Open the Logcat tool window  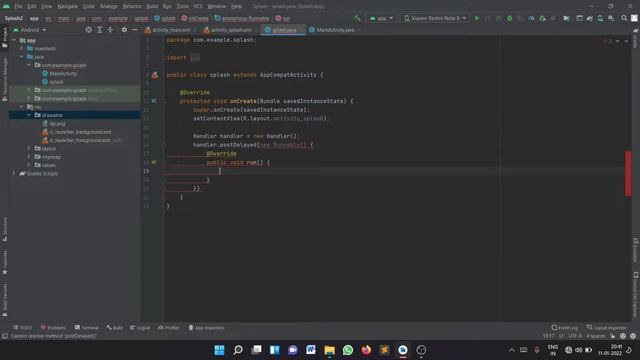coord(140,328)
